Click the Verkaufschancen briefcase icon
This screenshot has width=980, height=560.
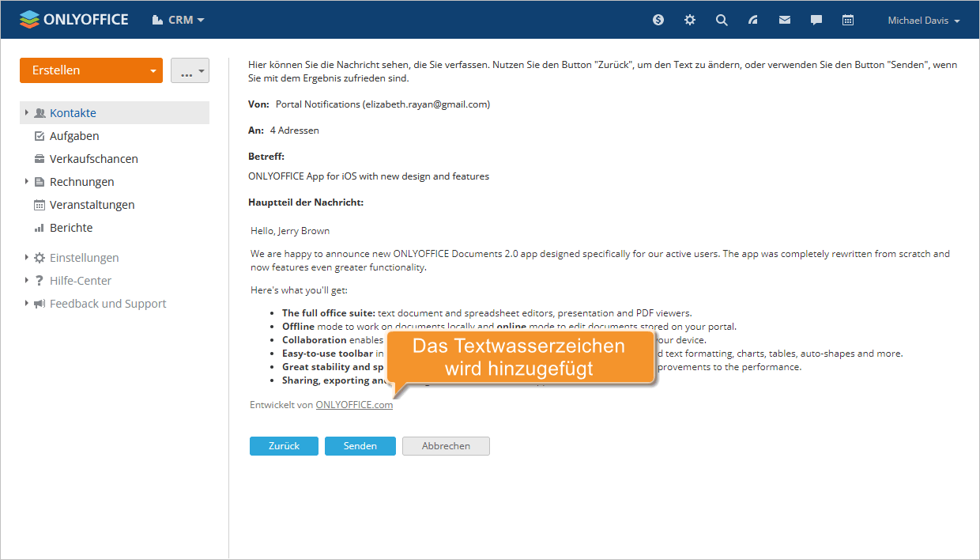pos(40,159)
